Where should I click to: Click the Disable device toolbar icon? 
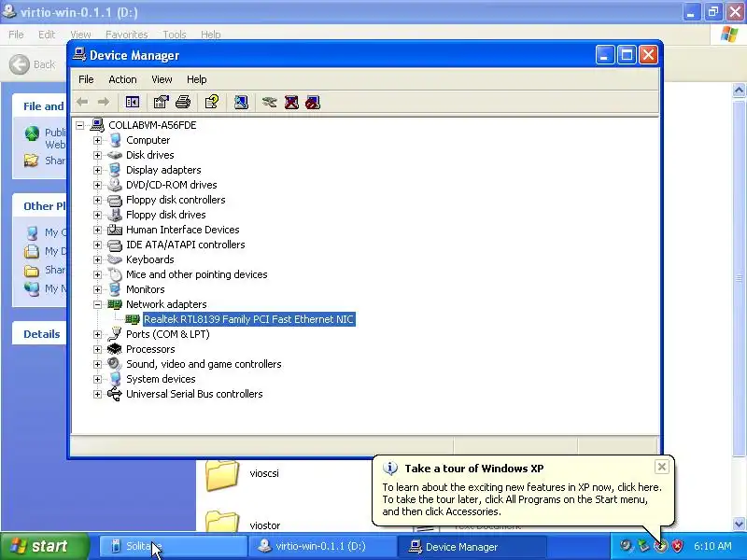pos(313,102)
